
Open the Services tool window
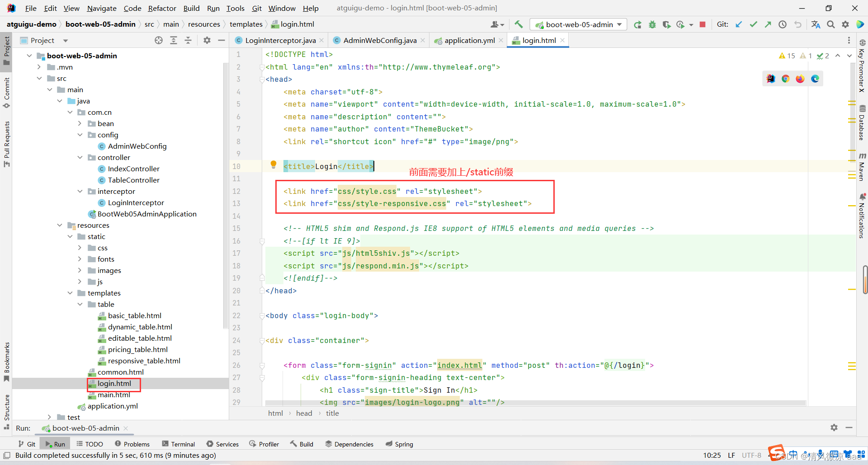[x=222, y=444]
